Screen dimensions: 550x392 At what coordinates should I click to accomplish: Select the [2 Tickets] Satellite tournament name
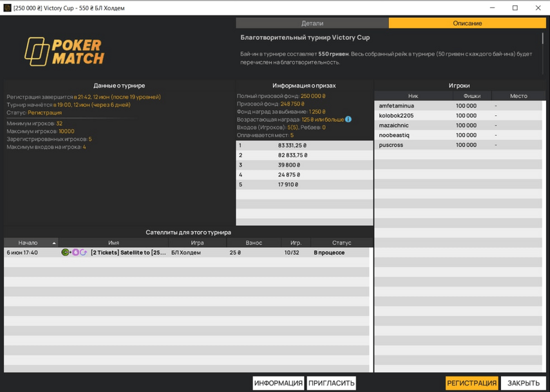click(128, 252)
